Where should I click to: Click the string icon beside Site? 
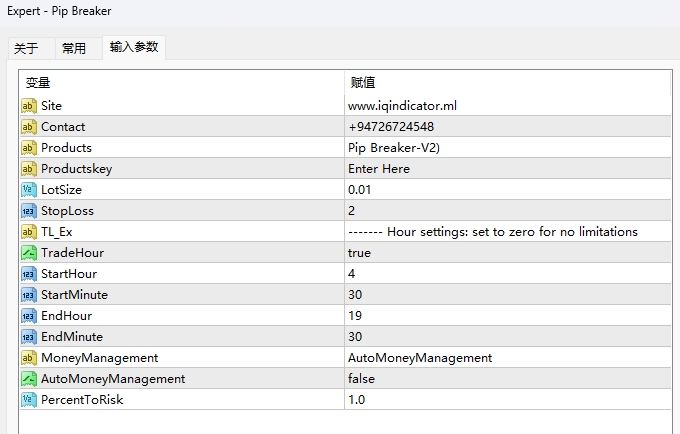point(28,105)
